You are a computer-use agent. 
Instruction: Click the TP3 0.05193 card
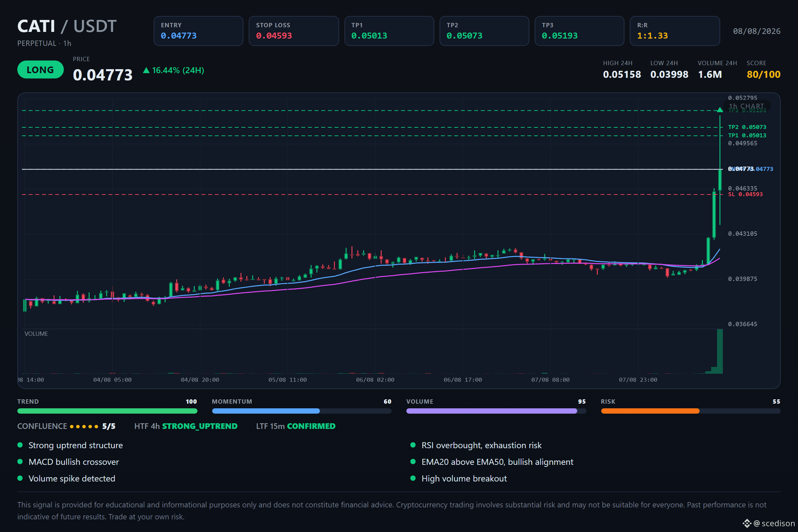(x=580, y=31)
